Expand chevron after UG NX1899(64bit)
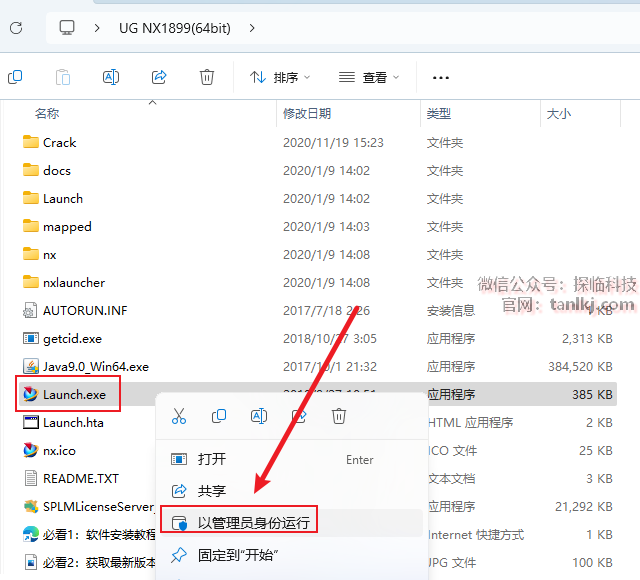 tap(252, 28)
